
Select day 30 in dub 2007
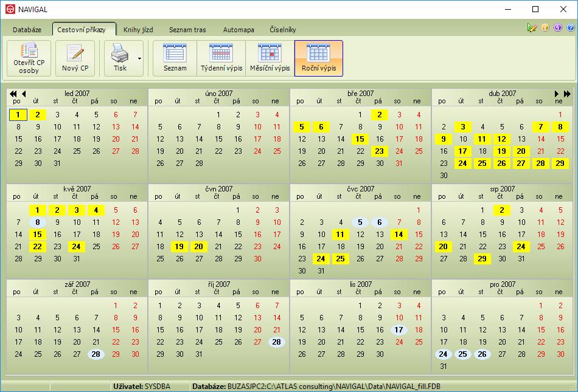(x=444, y=176)
